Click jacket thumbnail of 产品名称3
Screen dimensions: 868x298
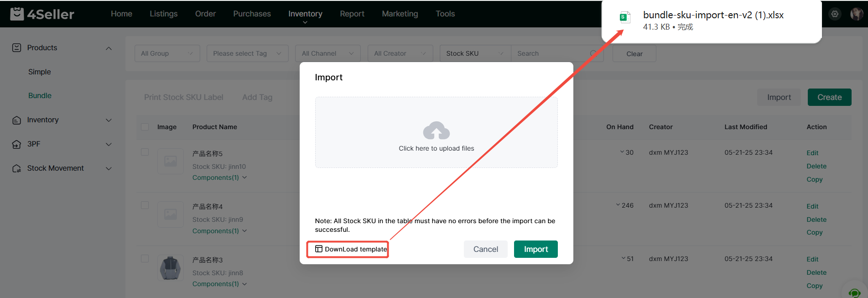pos(171,267)
